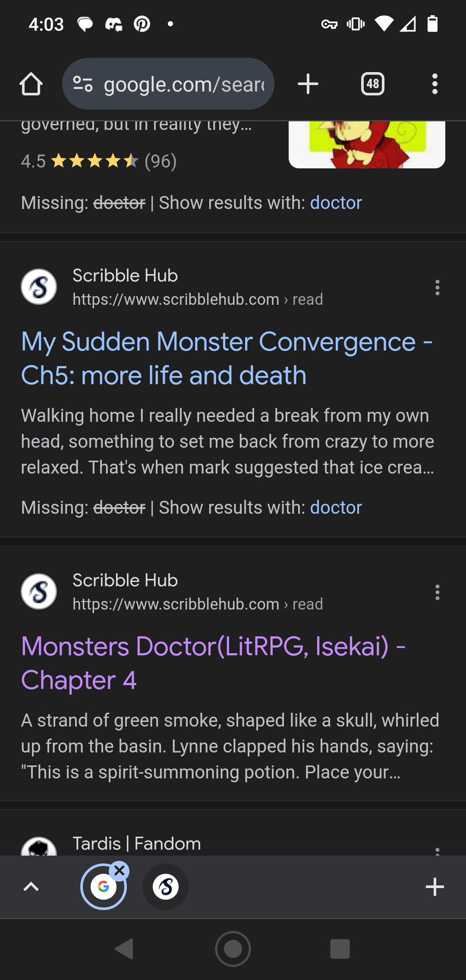The height and width of the screenshot is (980, 466).
Task: Open site info icon in address bar
Action: point(83,84)
